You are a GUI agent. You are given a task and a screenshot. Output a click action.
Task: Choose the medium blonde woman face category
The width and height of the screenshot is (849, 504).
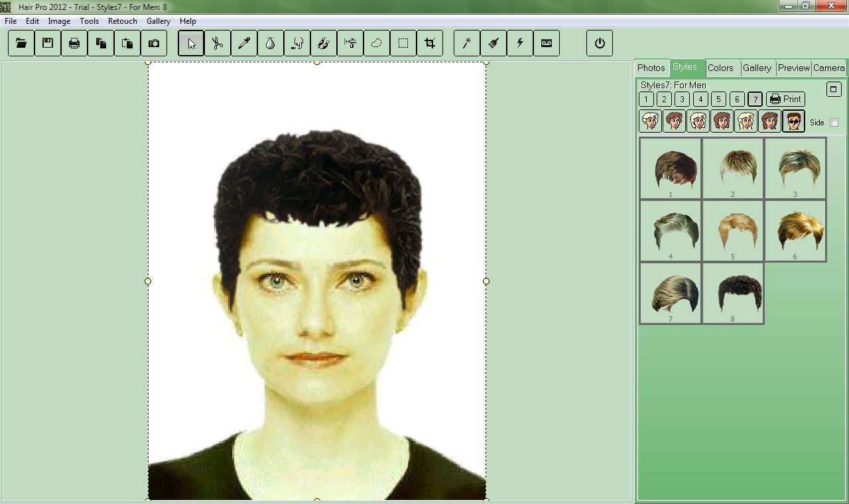(x=698, y=121)
